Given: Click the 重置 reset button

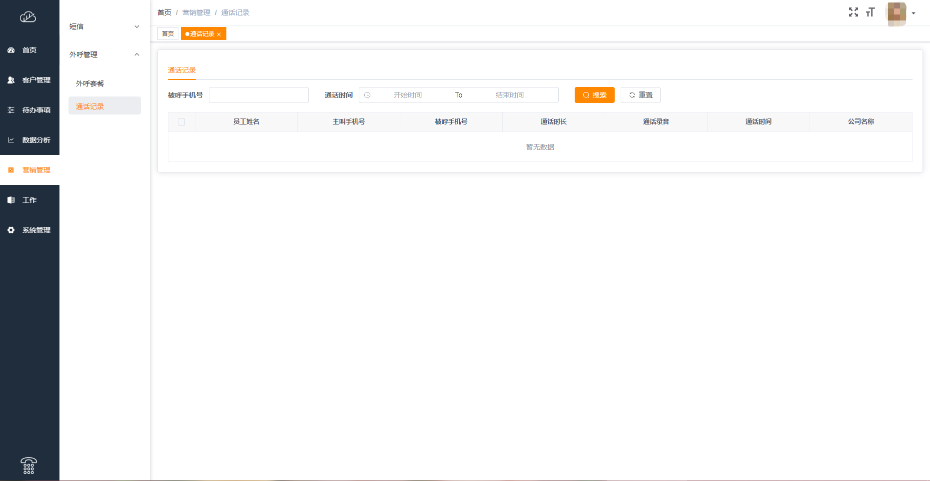Looking at the screenshot, I should (640, 95).
